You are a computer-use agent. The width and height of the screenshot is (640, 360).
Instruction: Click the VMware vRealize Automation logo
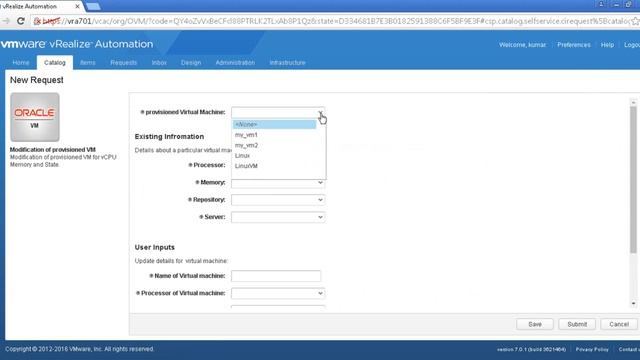[77, 44]
